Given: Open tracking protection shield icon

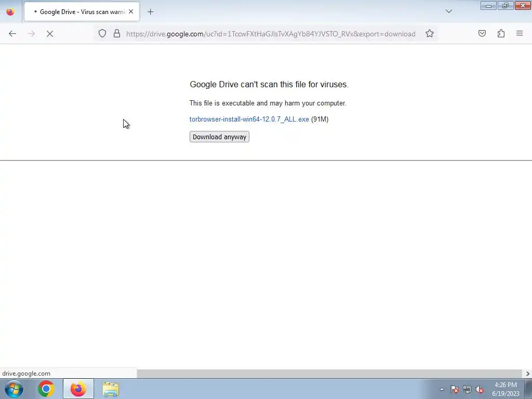Looking at the screenshot, I should click(102, 34).
